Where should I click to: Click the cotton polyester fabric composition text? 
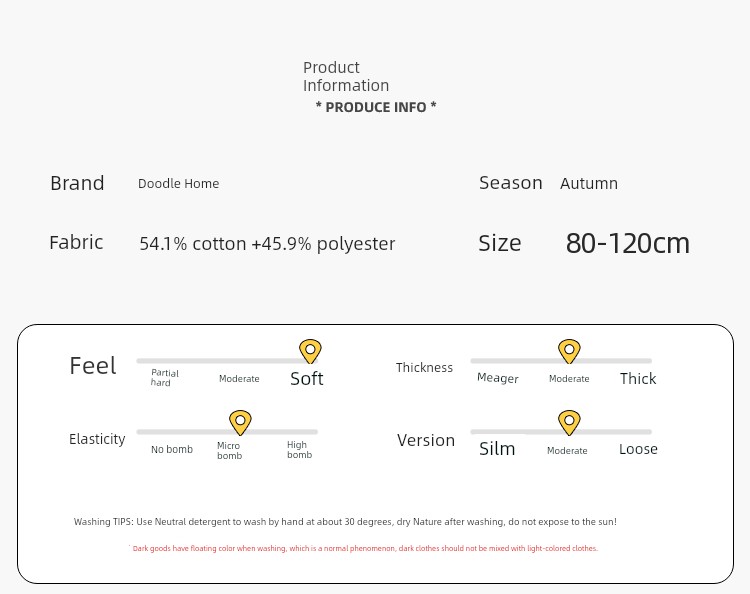click(x=267, y=244)
